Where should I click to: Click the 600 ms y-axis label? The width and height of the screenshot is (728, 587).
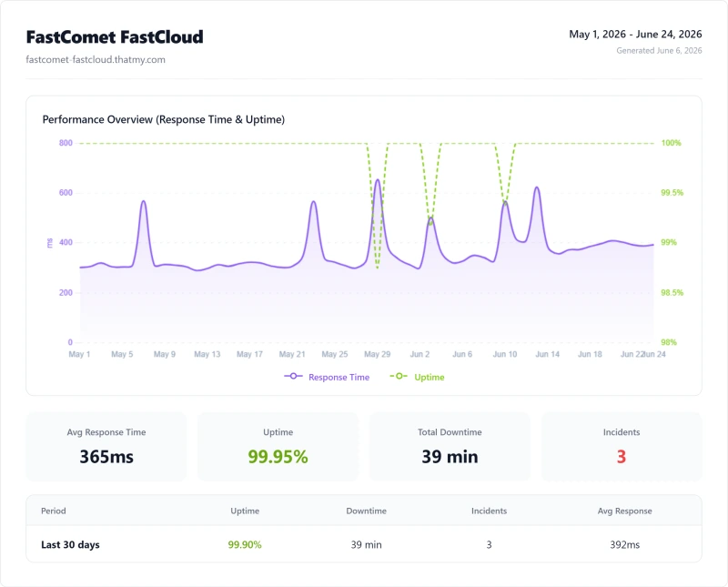(x=66, y=192)
